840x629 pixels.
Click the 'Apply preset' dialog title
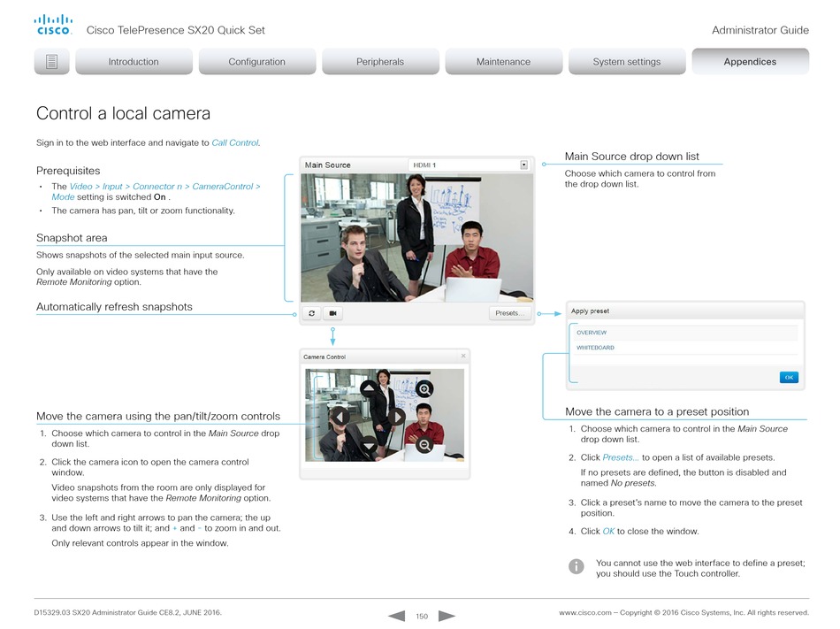pos(590,311)
